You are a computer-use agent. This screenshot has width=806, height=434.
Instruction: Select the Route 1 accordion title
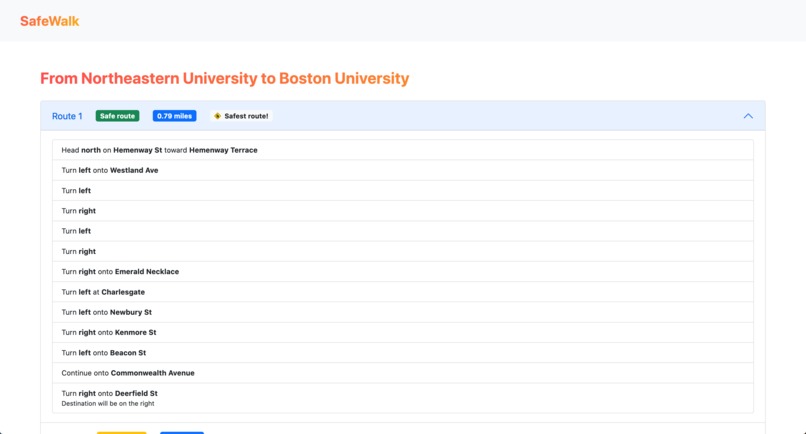(67, 116)
